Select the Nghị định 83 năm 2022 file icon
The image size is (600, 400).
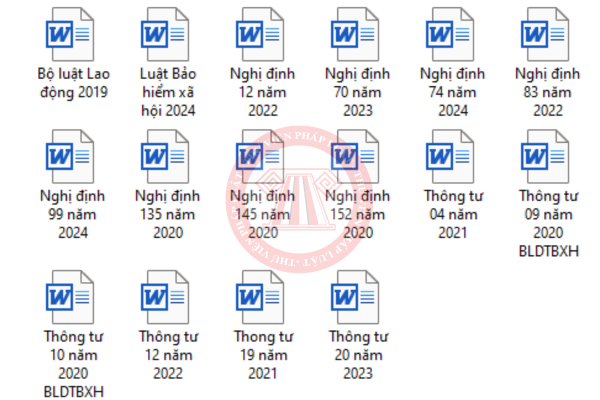click(545, 34)
